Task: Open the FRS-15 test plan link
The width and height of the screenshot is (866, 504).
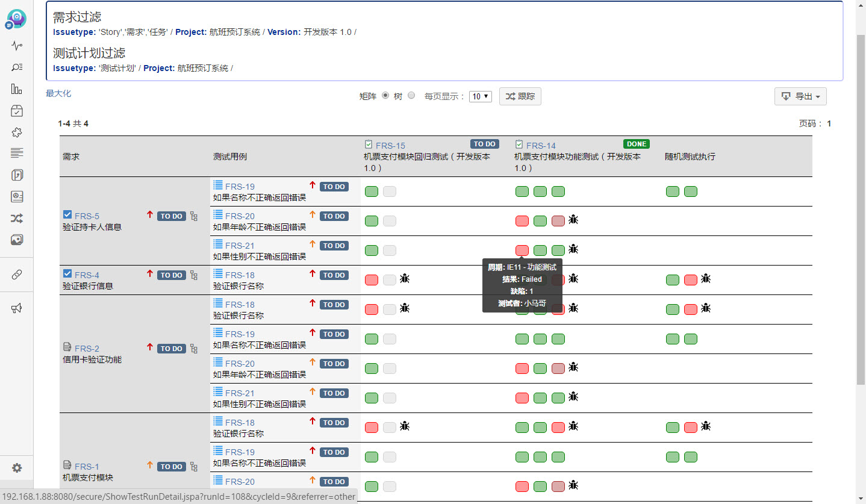Action: click(390, 146)
